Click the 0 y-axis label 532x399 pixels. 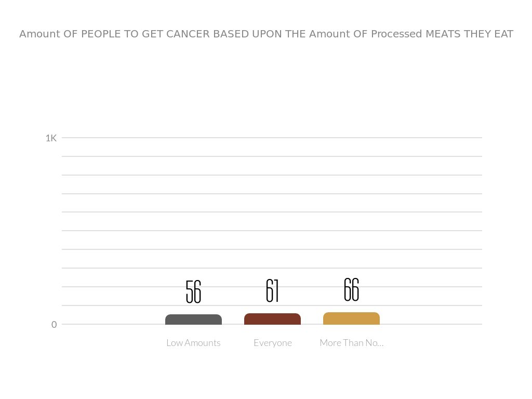pyautogui.click(x=54, y=325)
